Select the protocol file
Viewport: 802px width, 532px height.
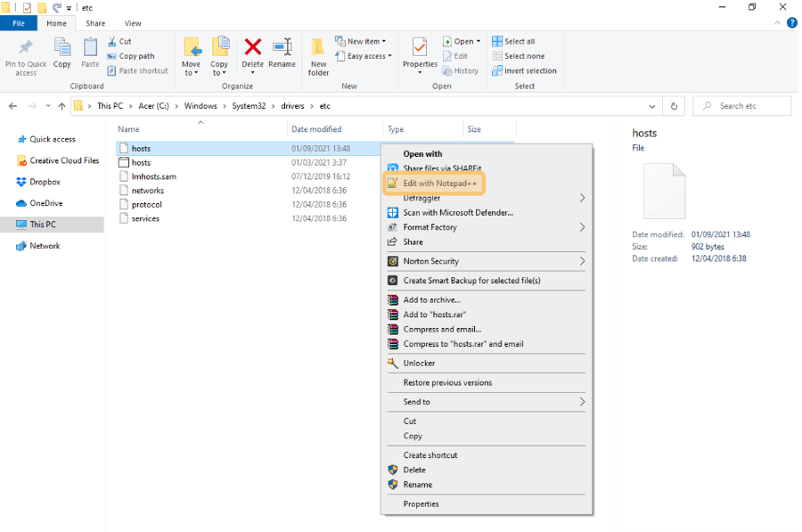(146, 205)
